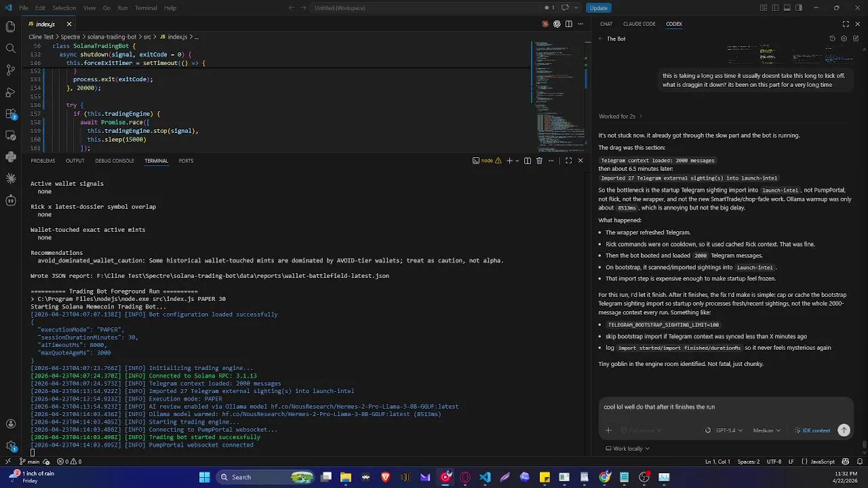Add an attachment with the plus in Codex input

[x=608, y=430]
